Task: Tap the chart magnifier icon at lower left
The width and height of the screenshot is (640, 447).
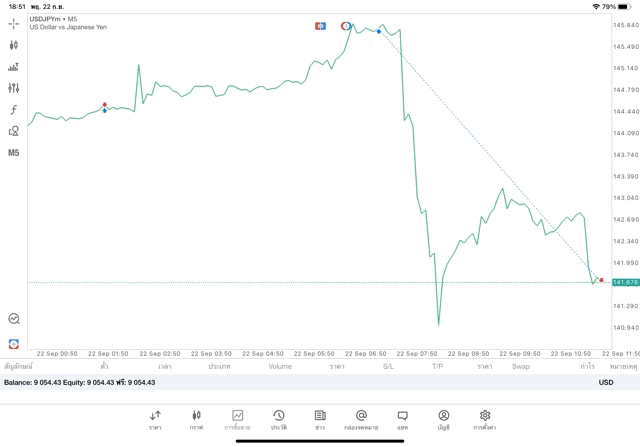Action: pos(13,318)
